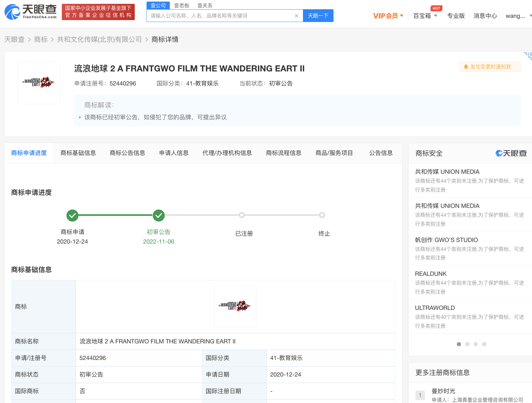
Task: Open the 天眼查 breadcrumb link
Action: click(14, 40)
